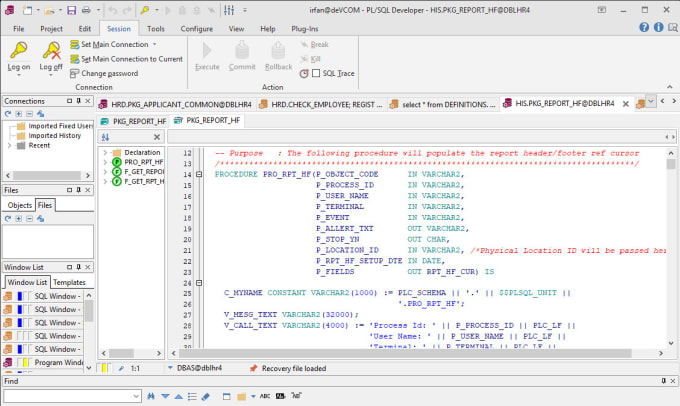Click in the Find search input field

68,396
